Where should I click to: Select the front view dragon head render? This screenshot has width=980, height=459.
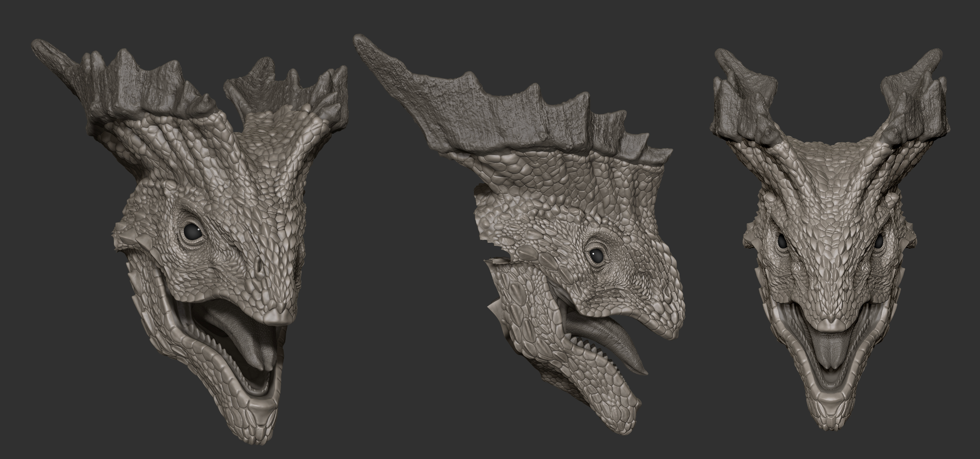[829, 239]
